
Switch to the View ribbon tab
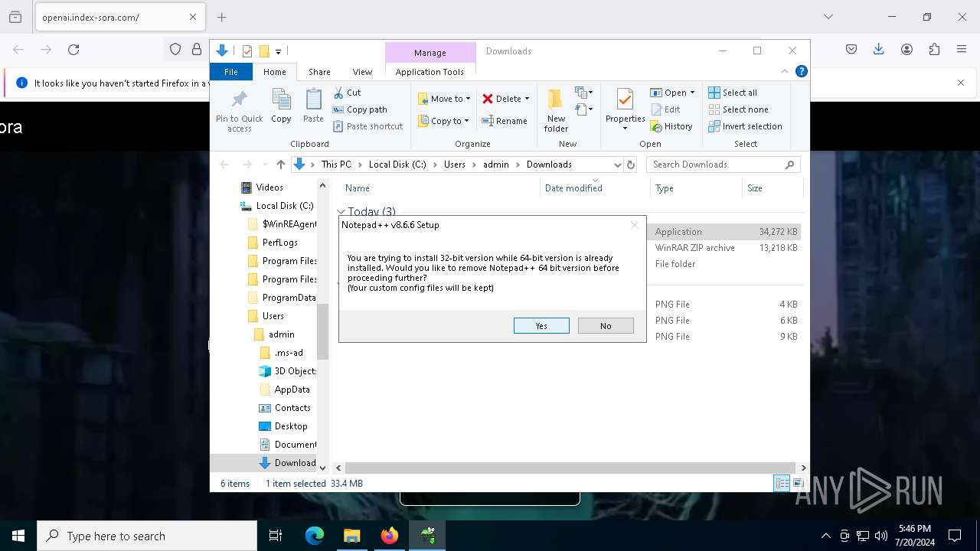362,72
